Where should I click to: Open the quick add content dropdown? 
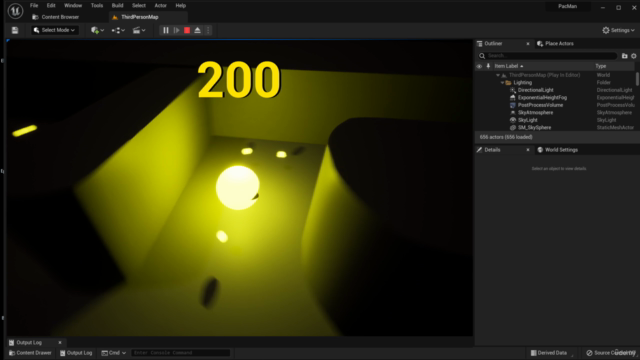[97, 30]
